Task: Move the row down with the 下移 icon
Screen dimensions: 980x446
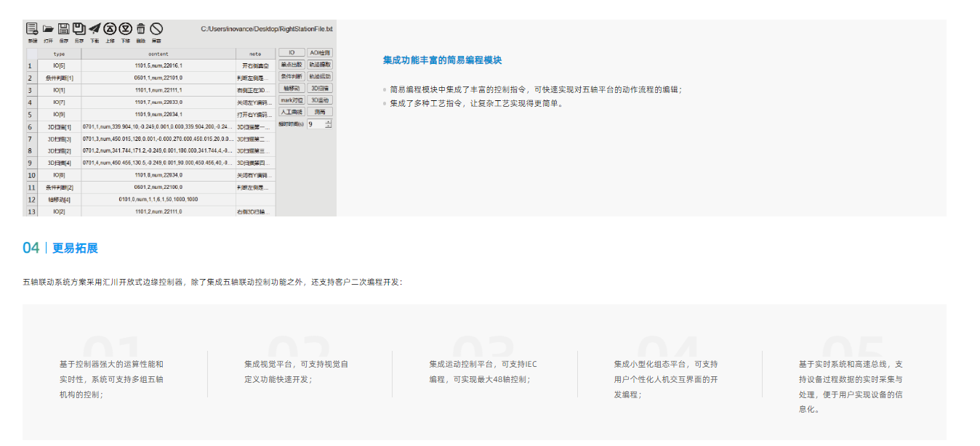Action: click(x=125, y=30)
